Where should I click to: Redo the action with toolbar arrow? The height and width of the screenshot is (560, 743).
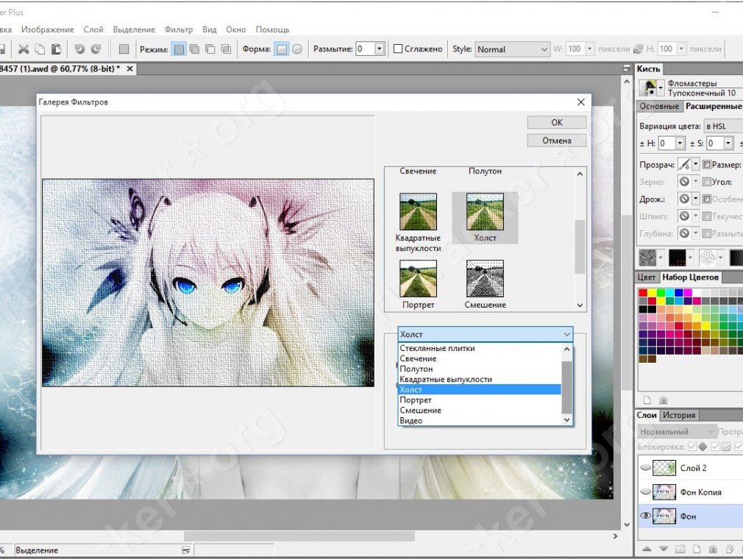96,49
